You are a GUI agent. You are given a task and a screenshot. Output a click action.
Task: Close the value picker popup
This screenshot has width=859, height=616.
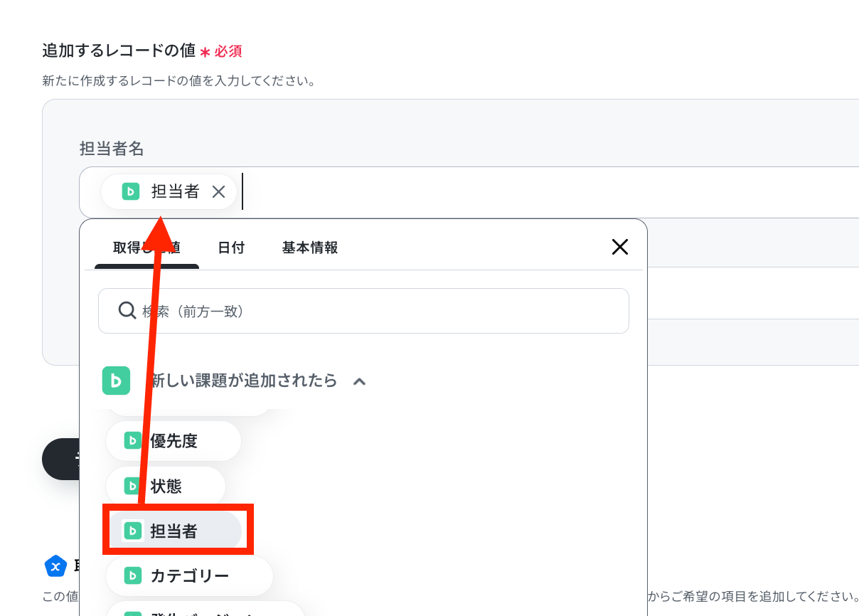point(620,247)
